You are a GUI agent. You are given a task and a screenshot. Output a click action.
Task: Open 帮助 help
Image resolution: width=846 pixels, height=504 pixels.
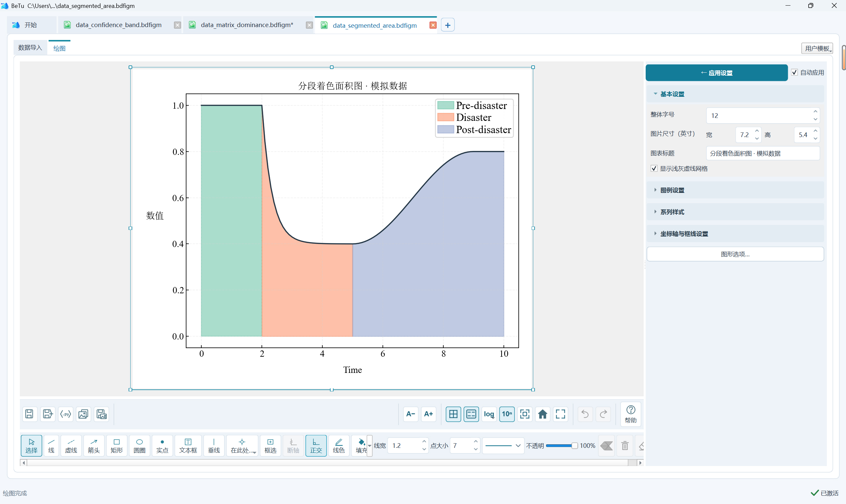[x=631, y=414]
